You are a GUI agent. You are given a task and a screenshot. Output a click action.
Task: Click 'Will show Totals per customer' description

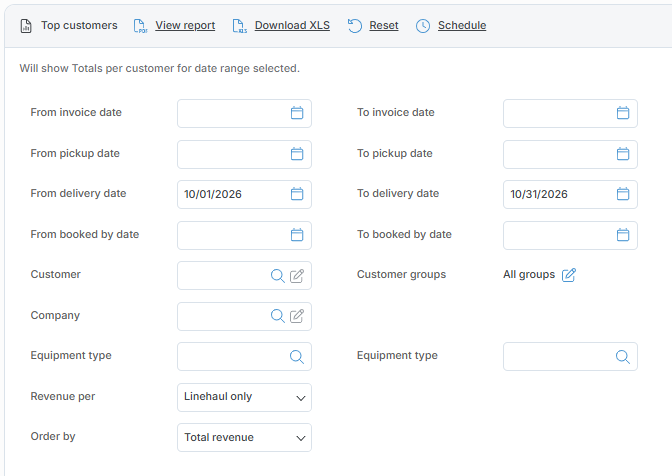coord(159,69)
